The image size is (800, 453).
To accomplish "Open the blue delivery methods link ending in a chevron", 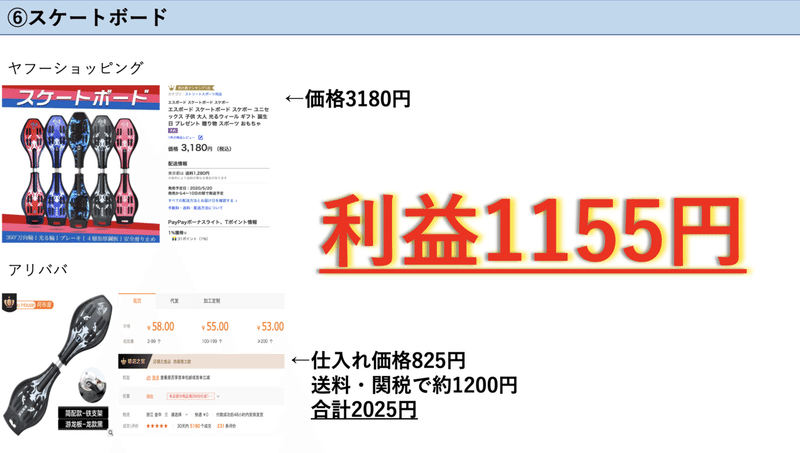I will click(x=203, y=201).
